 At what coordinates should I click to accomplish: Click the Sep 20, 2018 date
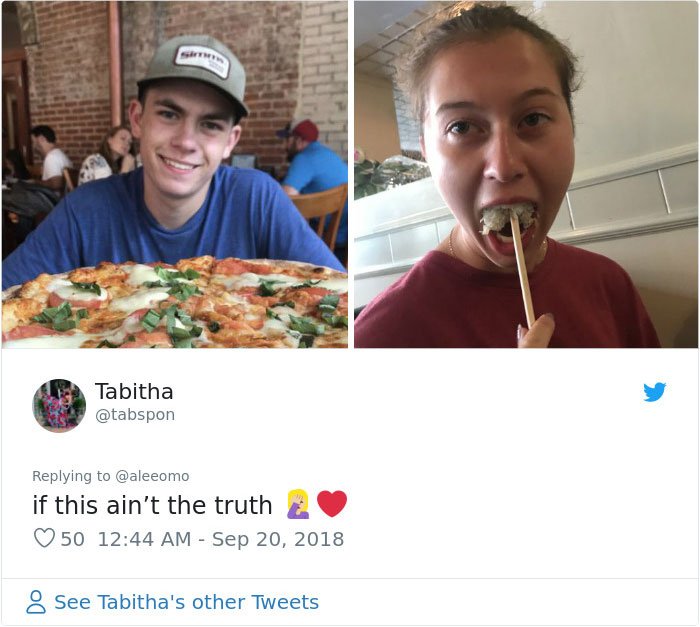click(278, 539)
